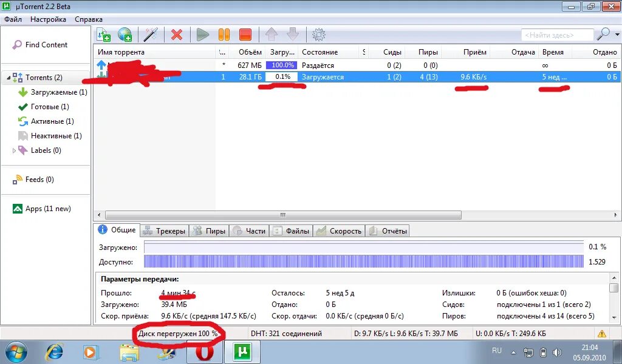The height and width of the screenshot is (364, 622).
Task: Sort by Отдано column header
Action: (604, 52)
